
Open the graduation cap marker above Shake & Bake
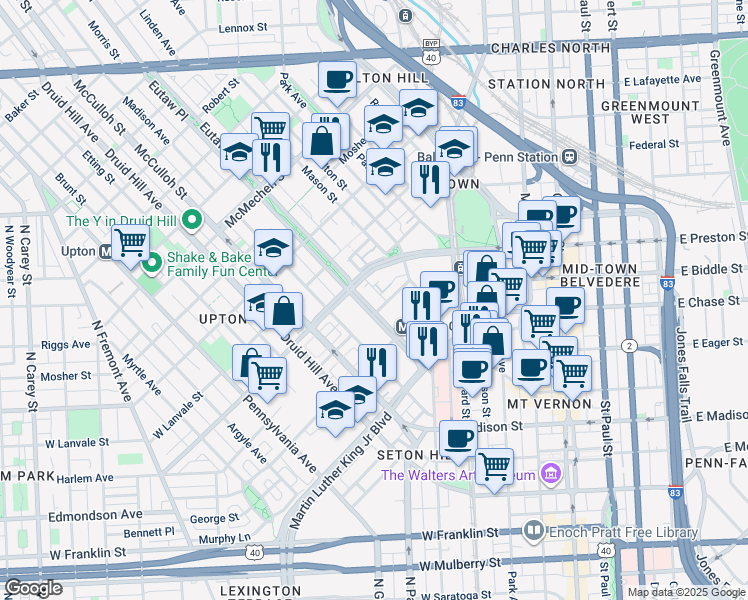click(x=273, y=250)
